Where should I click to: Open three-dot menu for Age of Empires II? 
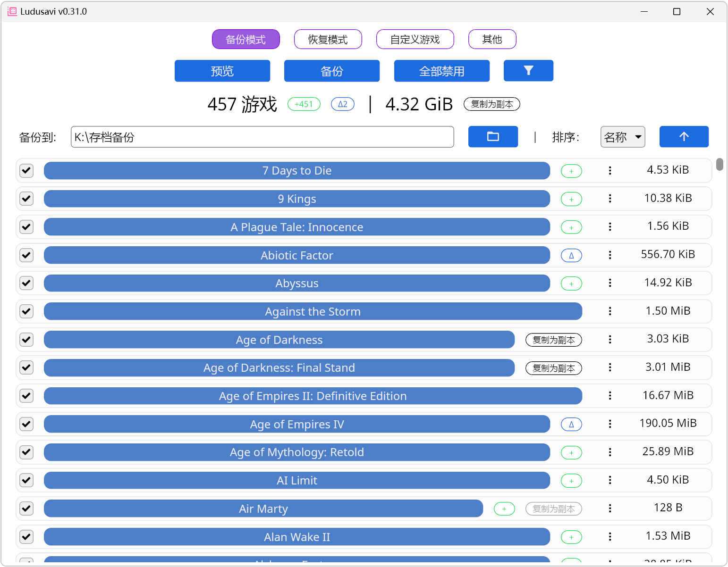tap(610, 396)
